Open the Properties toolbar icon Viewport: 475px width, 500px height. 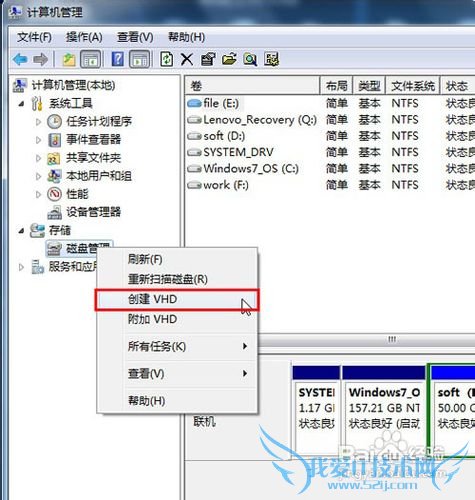tap(208, 59)
